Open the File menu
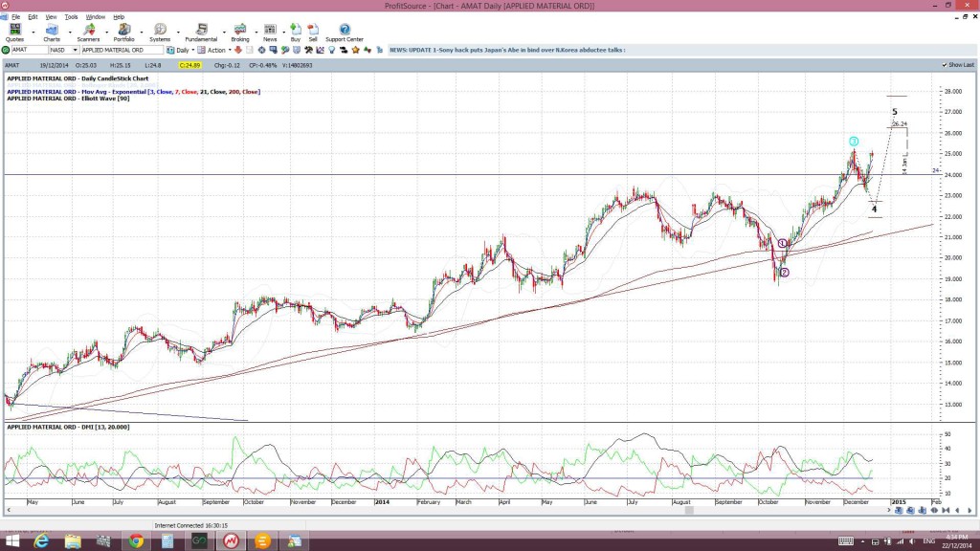Viewport: 980px width, 551px height. pyautogui.click(x=15, y=17)
